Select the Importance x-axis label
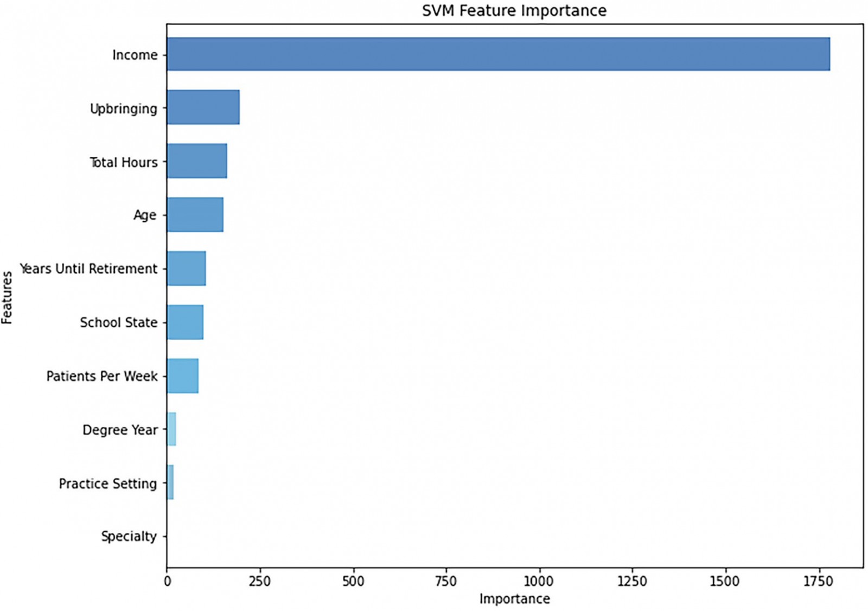 (514, 599)
